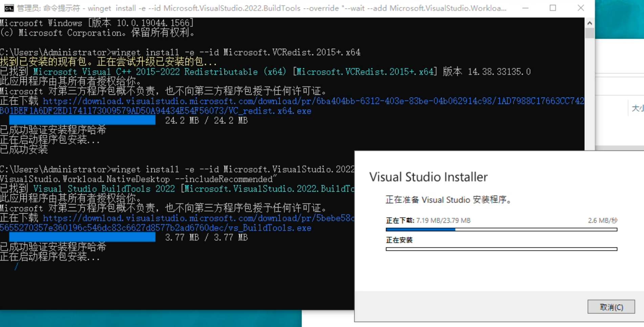644x327 pixels.
Task: Click the Microsoft Windows version line
Action: 97,23
